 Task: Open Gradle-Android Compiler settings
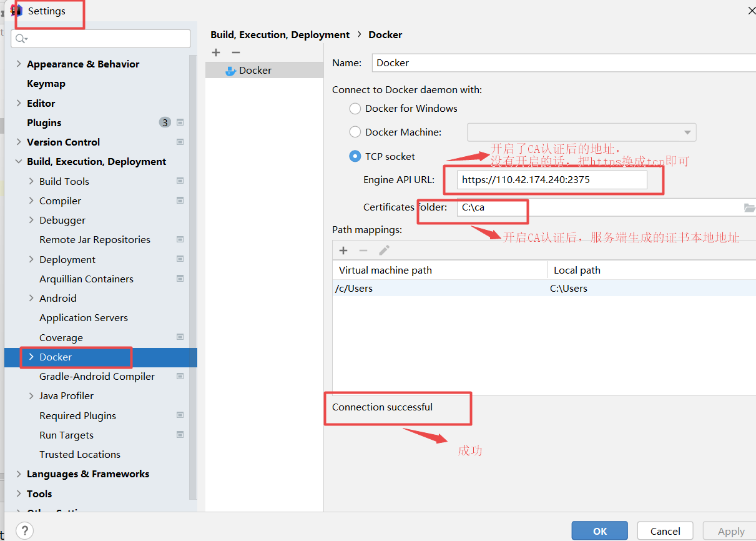97,376
